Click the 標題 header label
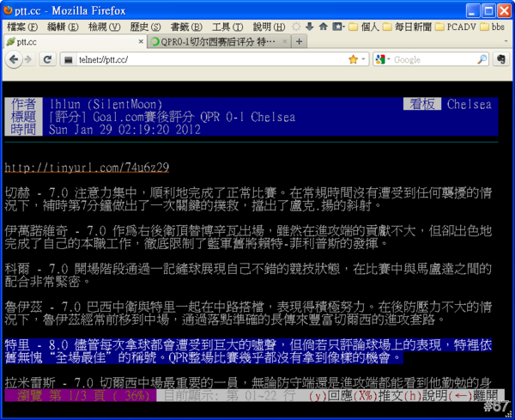515x420 pixels. click(23, 117)
